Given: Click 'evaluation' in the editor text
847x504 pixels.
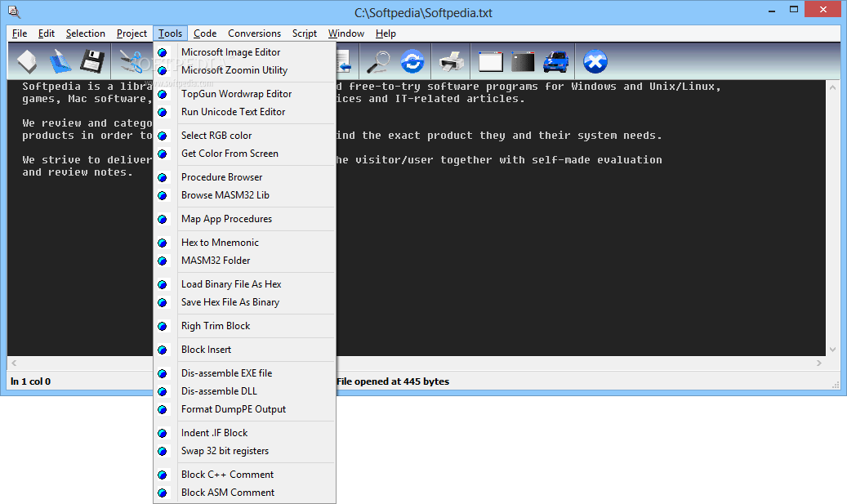Looking at the screenshot, I should [629, 160].
